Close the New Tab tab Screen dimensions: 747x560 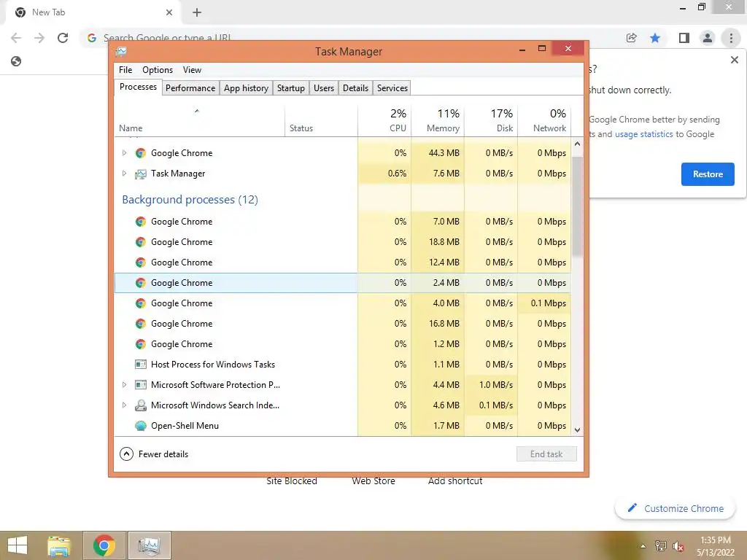pos(169,12)
